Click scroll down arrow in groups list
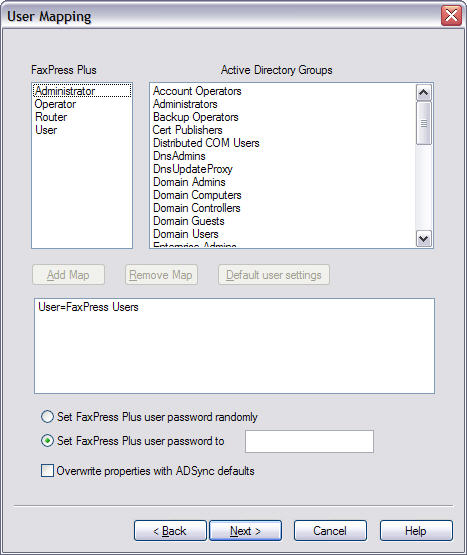Screen dimensions: 467x555 pos(424,239)
